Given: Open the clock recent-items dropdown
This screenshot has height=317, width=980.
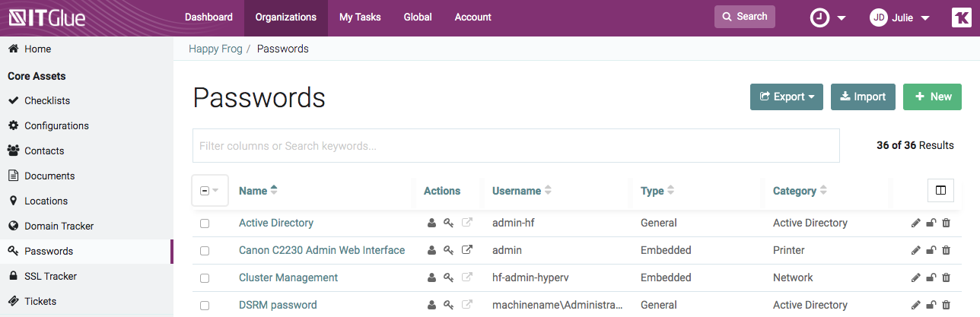Looking at the screenshot, I should 828,17.
